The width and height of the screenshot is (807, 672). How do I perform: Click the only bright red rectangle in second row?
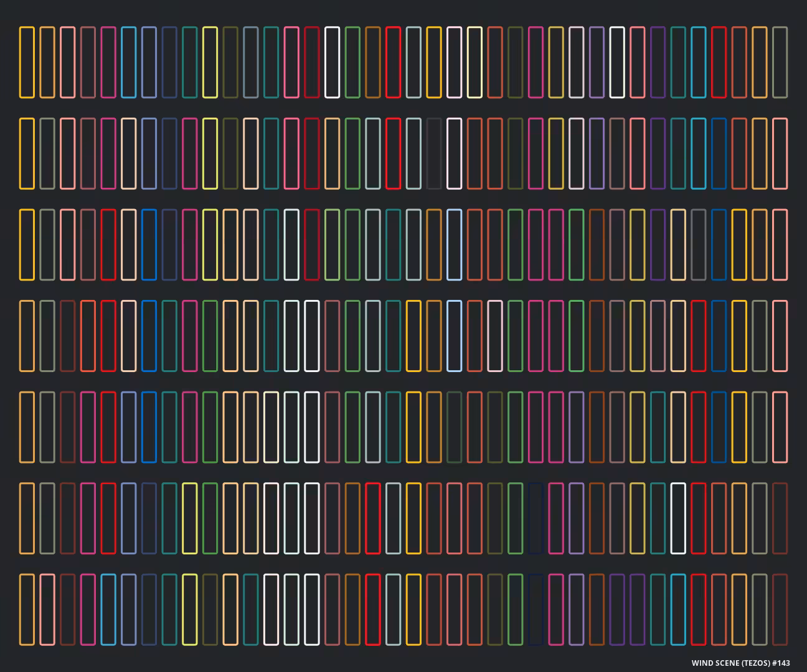[x=393, y=154]
